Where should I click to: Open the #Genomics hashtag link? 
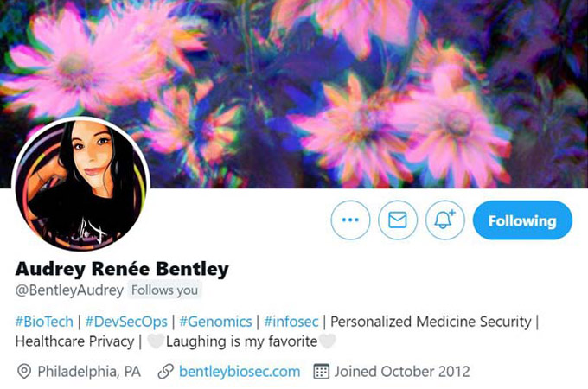click(x=215, y=322)
